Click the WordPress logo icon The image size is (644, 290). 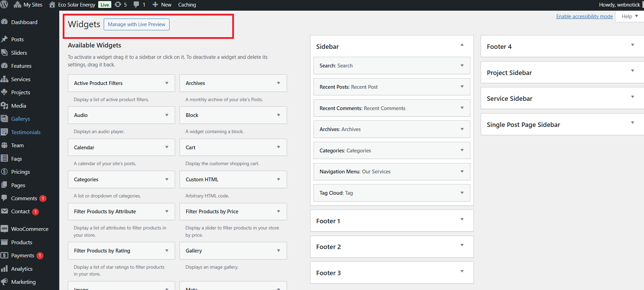4,4
